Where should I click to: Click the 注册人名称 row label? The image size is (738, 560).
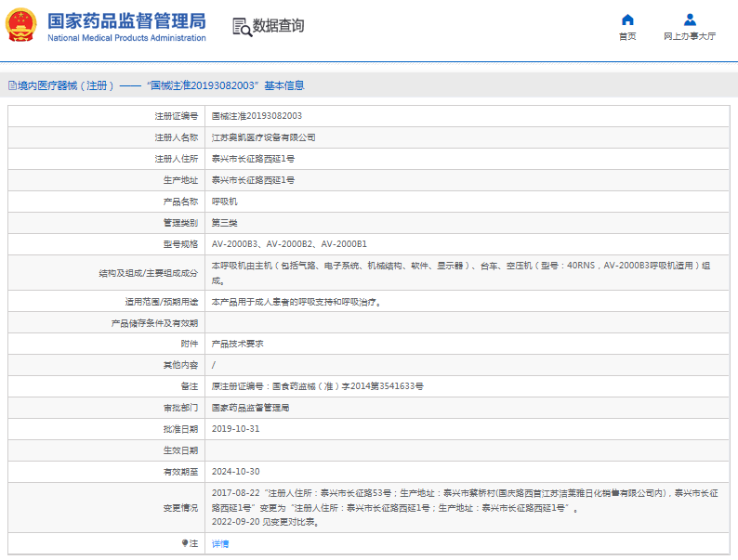177,137
